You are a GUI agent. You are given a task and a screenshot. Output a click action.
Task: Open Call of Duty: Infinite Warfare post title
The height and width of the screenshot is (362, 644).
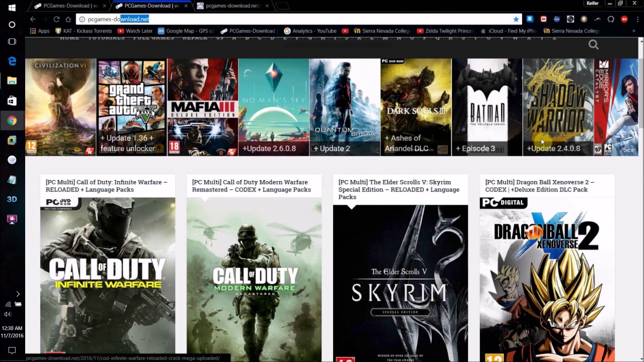(x=107, y=186)
